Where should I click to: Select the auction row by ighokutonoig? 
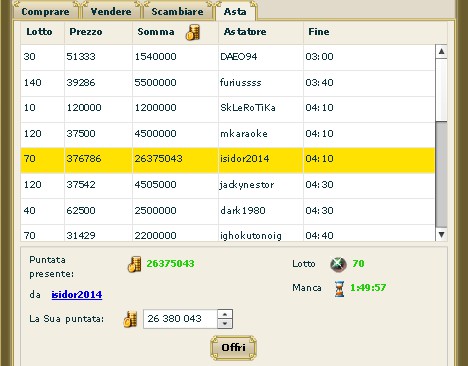[x=228, y=233]
